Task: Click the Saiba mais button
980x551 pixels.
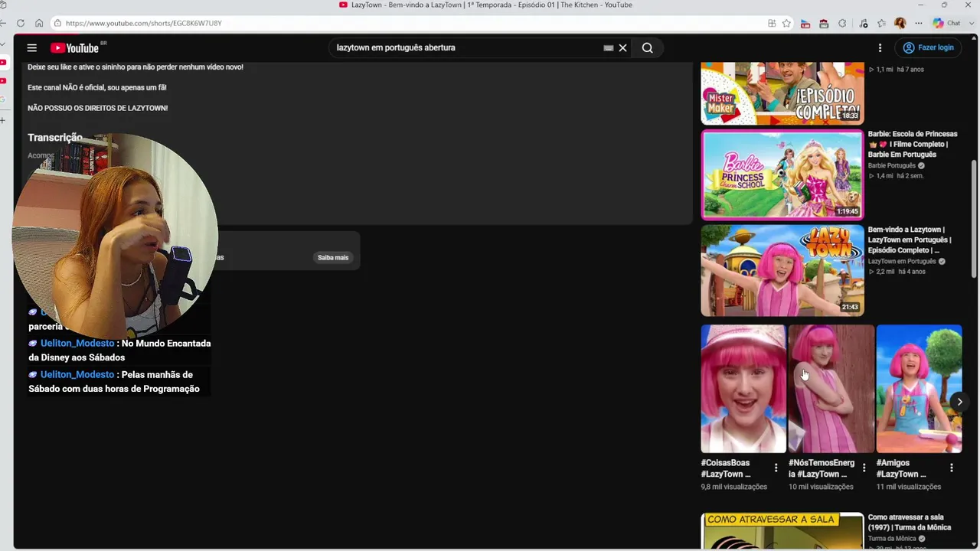Action: tap(333, 258)
